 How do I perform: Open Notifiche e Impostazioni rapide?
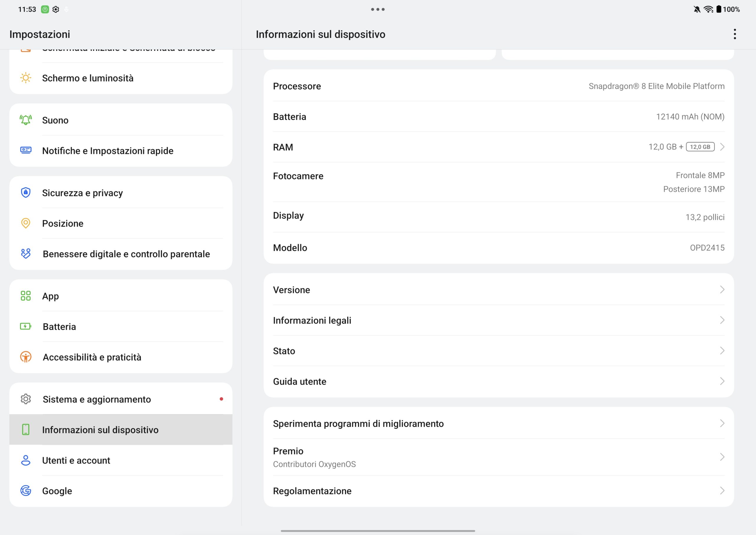pyautogui.click(x=121, y=151)
